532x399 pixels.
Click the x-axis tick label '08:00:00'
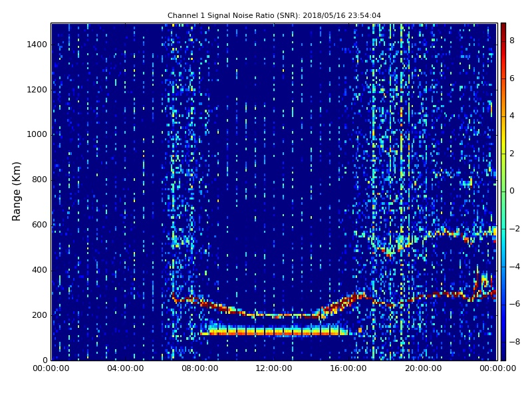[200, 368]
